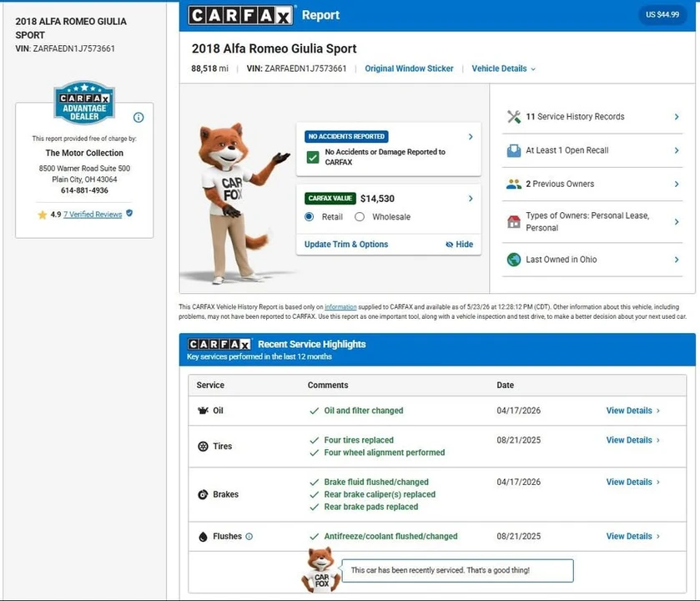Click the Tires service wheel icon

coord(203,446)
